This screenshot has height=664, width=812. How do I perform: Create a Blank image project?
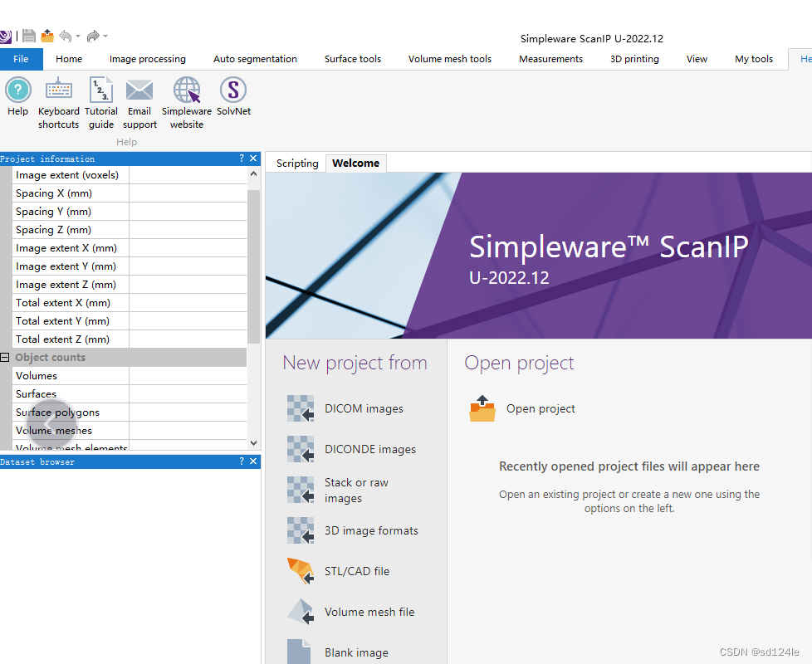356,652
